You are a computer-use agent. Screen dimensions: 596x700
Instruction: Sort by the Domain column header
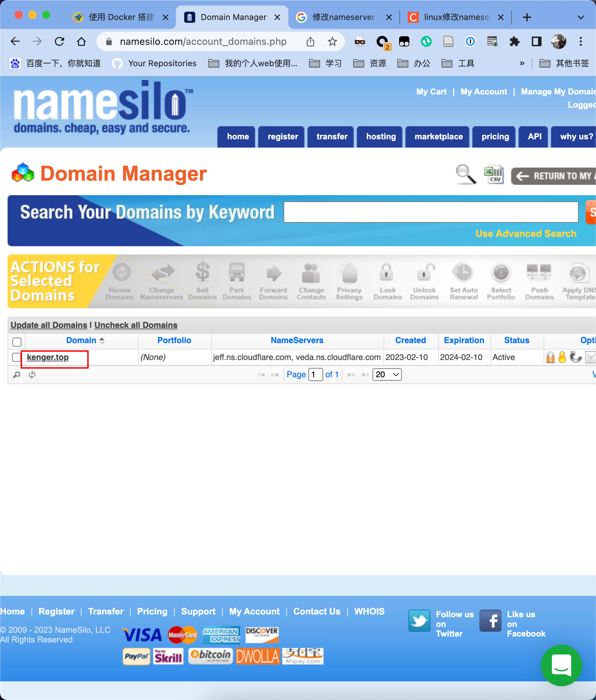pos(81,340)
